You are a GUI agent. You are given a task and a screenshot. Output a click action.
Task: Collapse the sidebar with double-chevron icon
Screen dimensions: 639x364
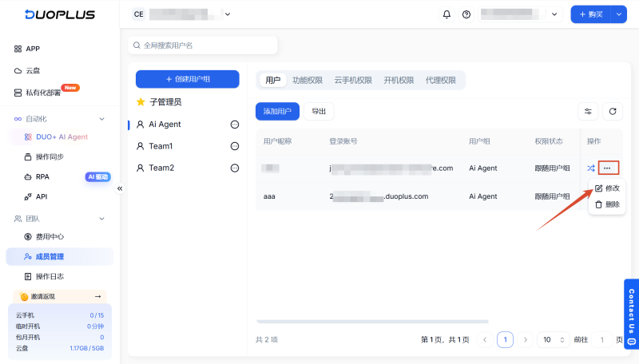click(x=120, y=188)
